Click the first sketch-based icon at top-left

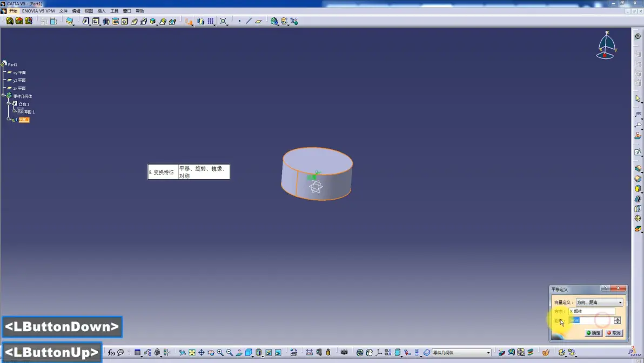coord(9,21)
